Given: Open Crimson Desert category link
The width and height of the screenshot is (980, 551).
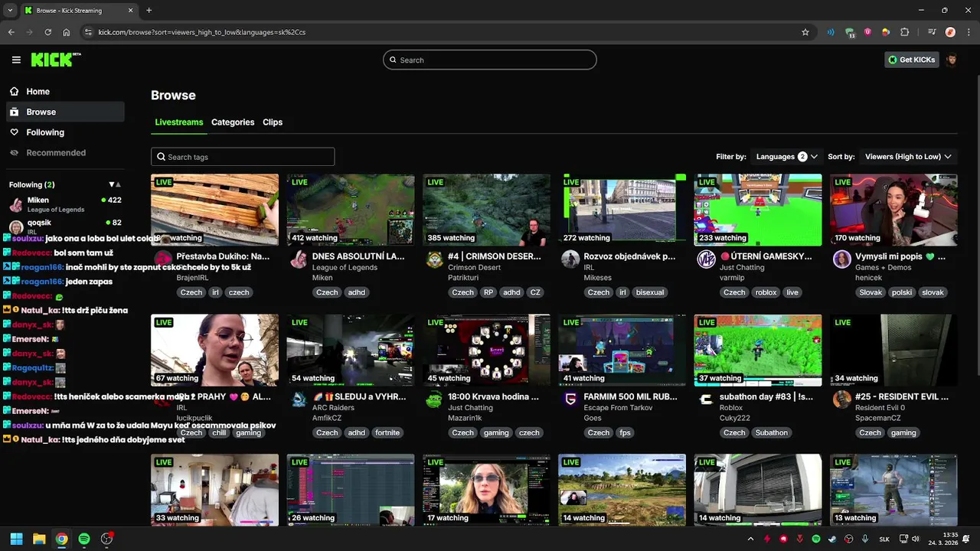Looking at the screenshot, I should tap(472, 267).
